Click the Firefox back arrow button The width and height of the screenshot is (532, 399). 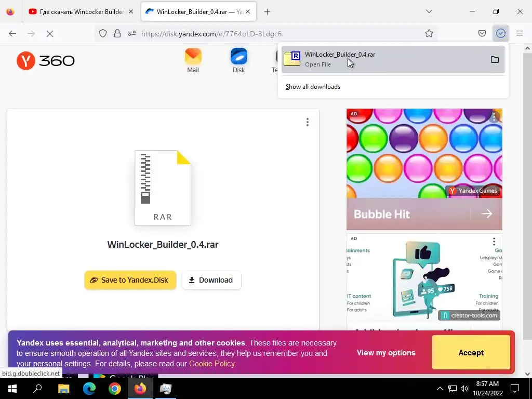[12, 34]
